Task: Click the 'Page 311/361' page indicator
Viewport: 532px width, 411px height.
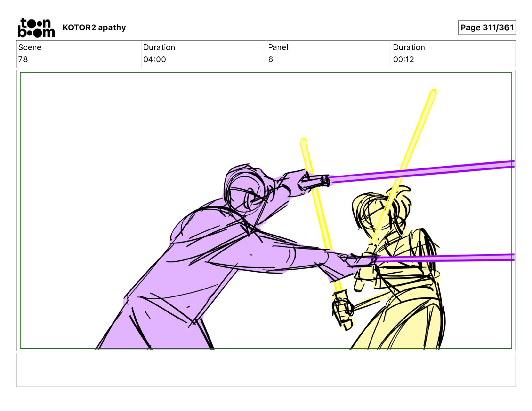Action: (x=487, y=28)
